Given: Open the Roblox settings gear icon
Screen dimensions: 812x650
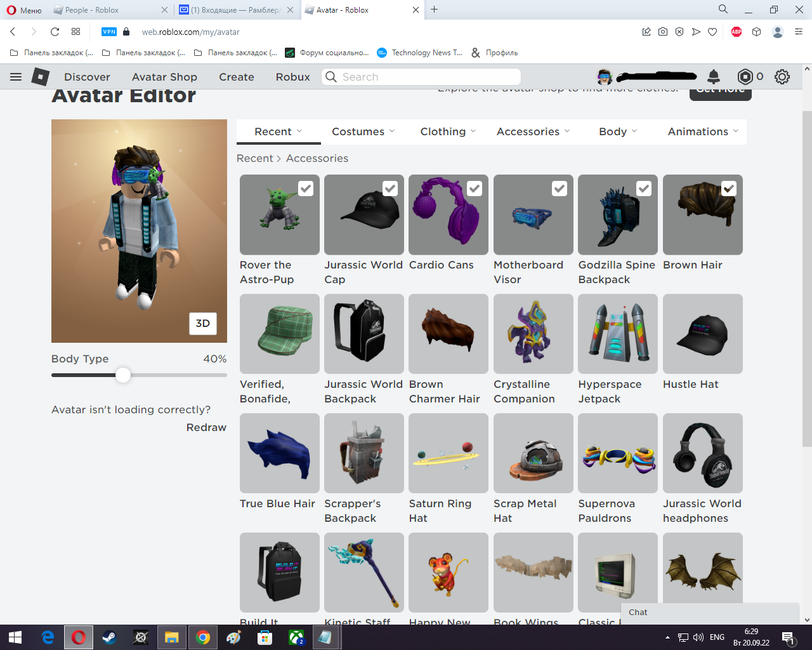Looking at the screenshot, I should [x=782, y=77].
